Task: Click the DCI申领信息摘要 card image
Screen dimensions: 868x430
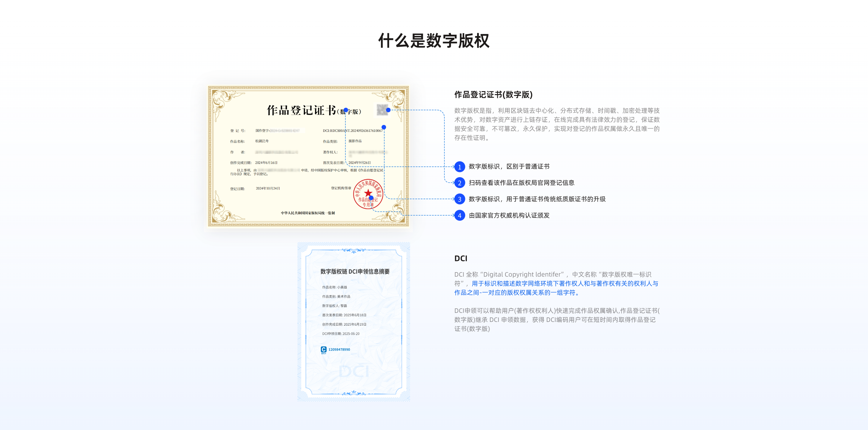Action: [x=354, y=321]
